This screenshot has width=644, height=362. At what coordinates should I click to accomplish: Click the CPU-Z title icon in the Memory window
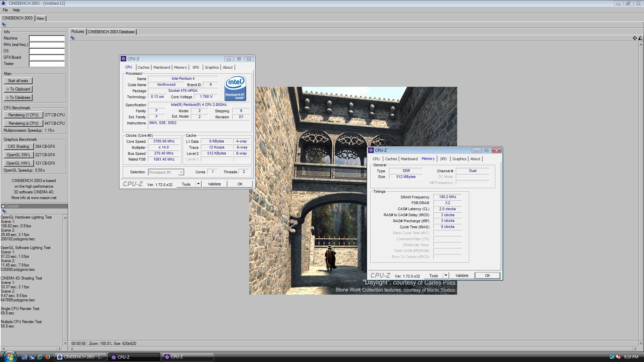(x=371, y=150)
